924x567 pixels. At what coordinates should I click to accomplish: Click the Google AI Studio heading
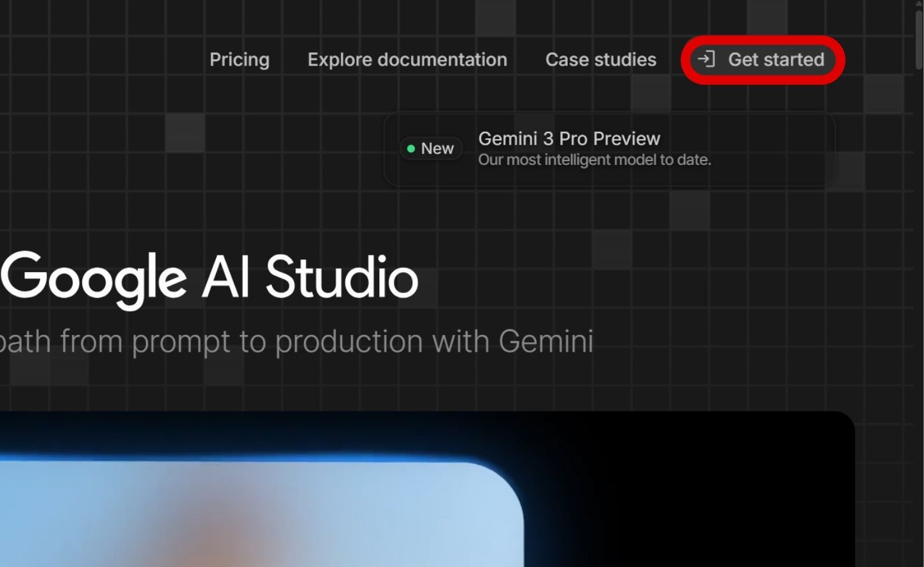(210, 278)
